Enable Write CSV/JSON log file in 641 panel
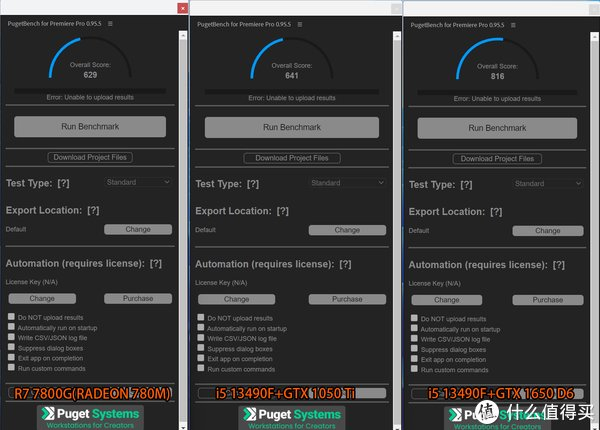Viewport: 600px width, 430px height. click(201, 338)
